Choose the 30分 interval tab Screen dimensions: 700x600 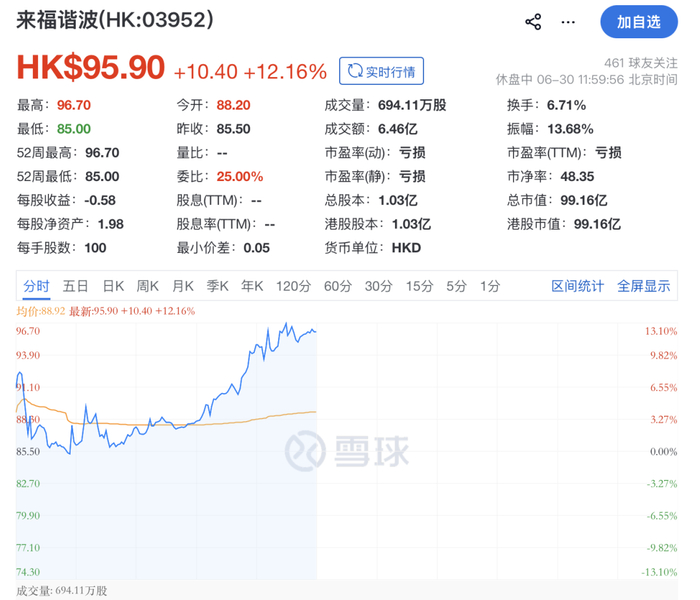click(379, 286)
